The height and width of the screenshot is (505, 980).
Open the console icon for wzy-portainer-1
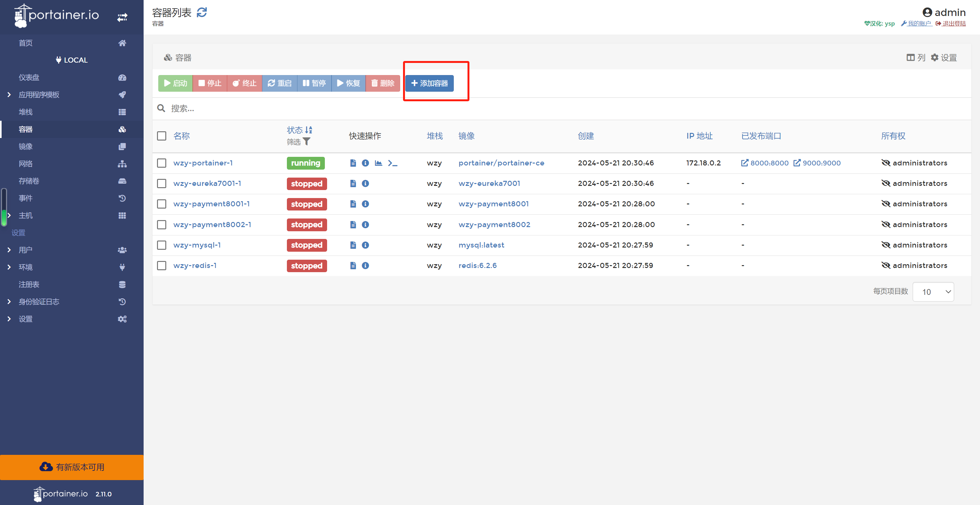tap(393, 163)
